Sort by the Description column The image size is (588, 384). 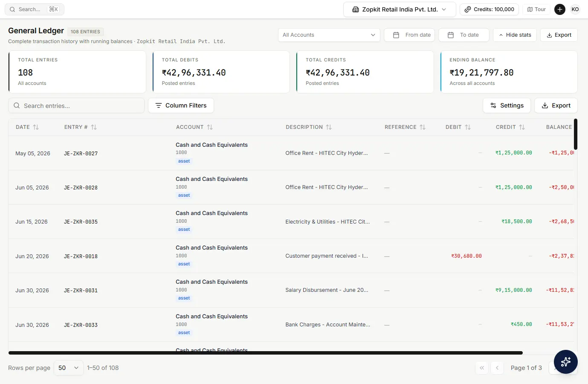[x=309, y=127]
